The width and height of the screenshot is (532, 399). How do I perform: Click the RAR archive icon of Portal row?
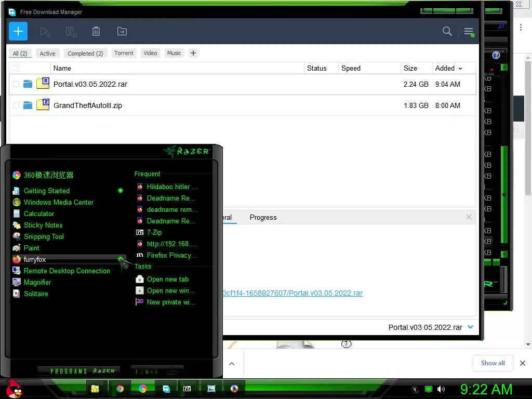click(43, 83)
